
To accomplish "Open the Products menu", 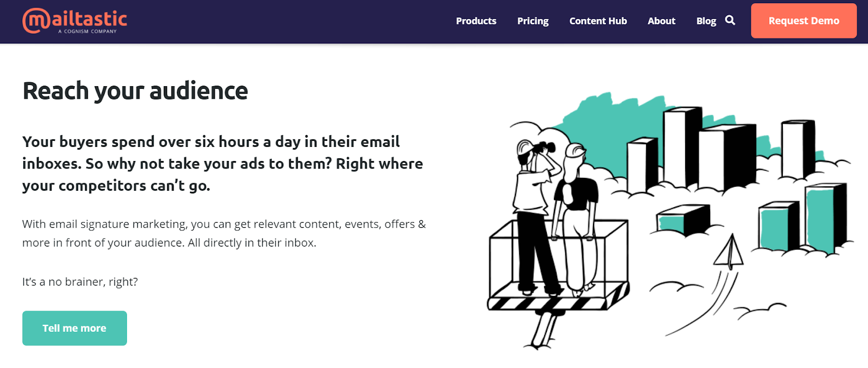I will [x=476, y=21].
